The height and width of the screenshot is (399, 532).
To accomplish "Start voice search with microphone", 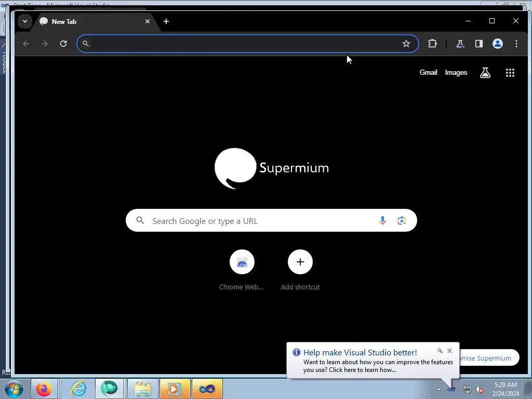I will (382, 220).
